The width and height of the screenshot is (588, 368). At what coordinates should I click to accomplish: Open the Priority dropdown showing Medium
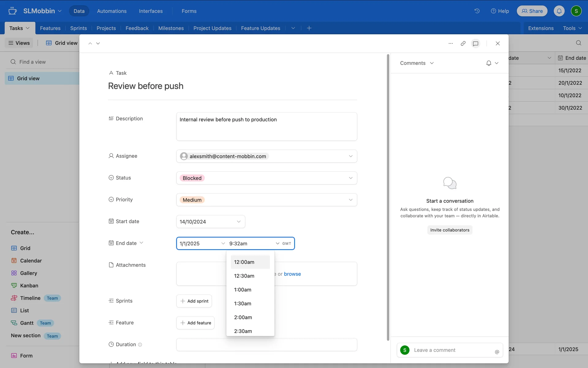266,200
